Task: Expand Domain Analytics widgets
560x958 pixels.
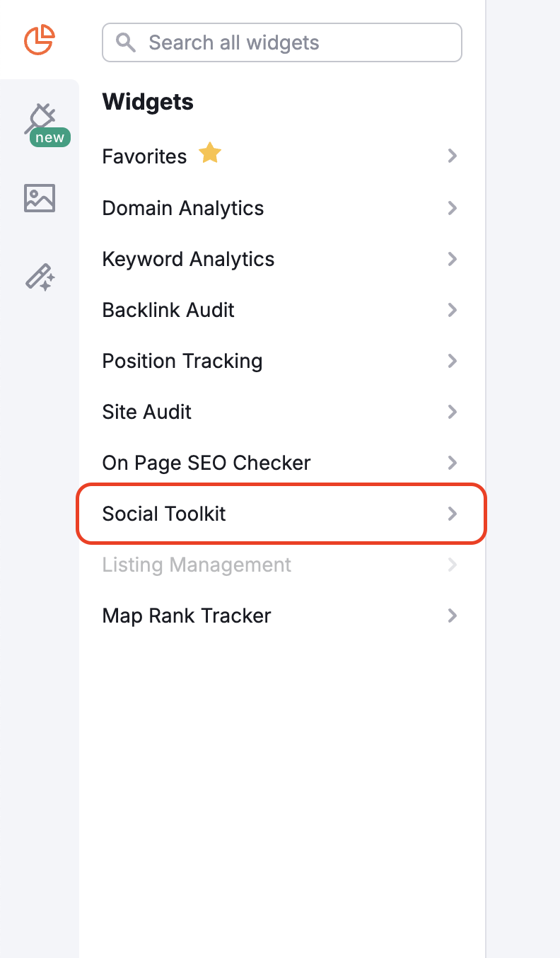Action: point(453,207)
